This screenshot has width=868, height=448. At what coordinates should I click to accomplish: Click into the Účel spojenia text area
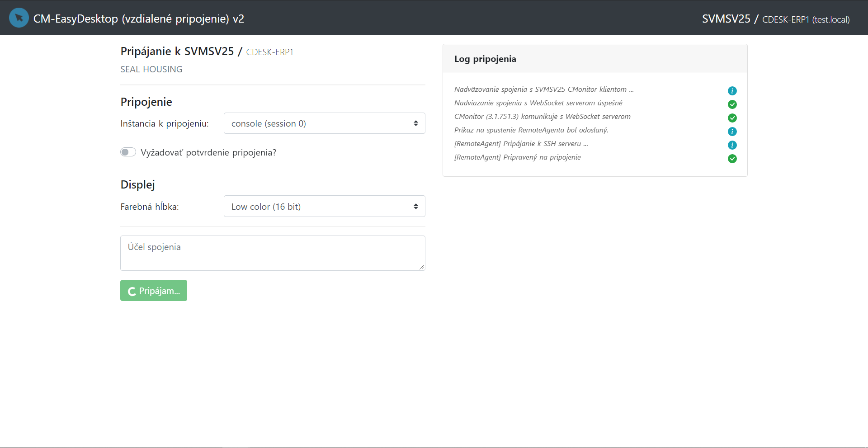point(273,253)
